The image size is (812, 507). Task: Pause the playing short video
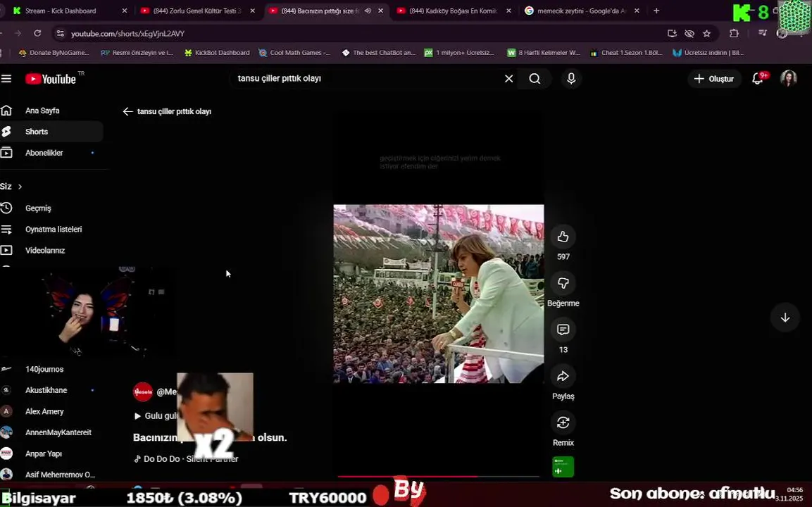pyautogui.click(x=438, y=294)
